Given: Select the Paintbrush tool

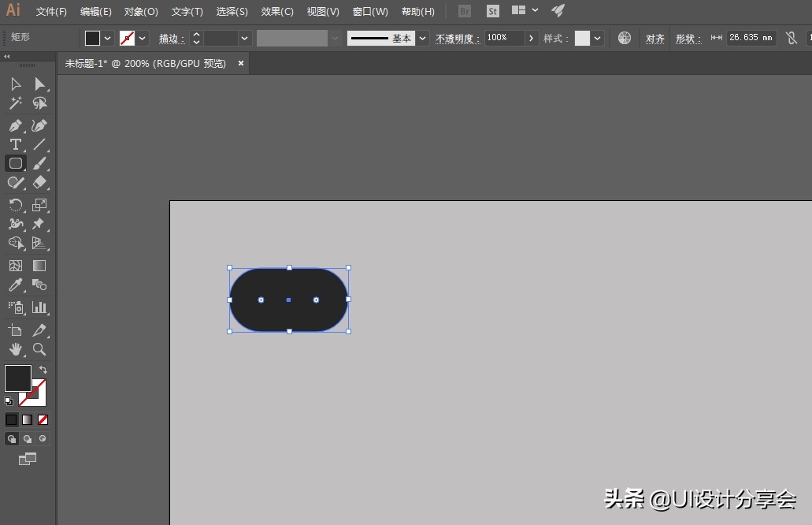Looking at the screenshot, I should 39,164.
